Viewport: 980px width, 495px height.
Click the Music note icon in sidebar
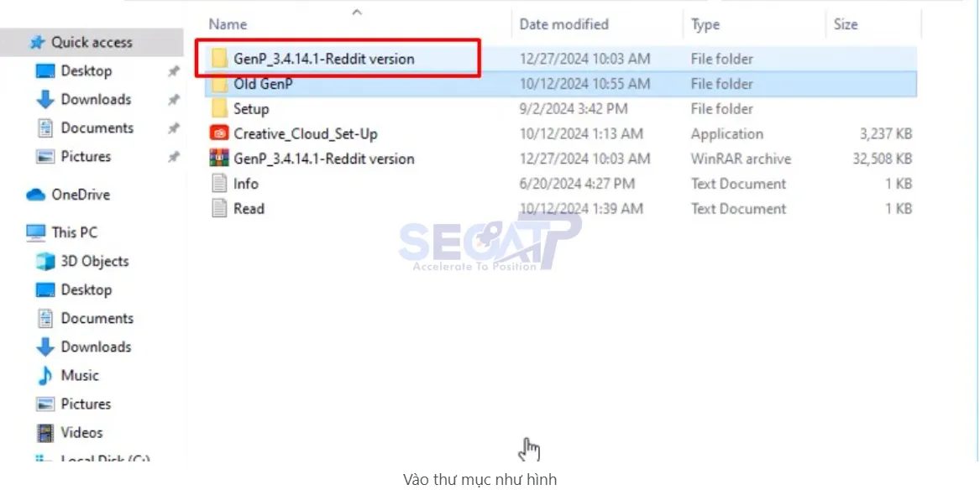45,375
